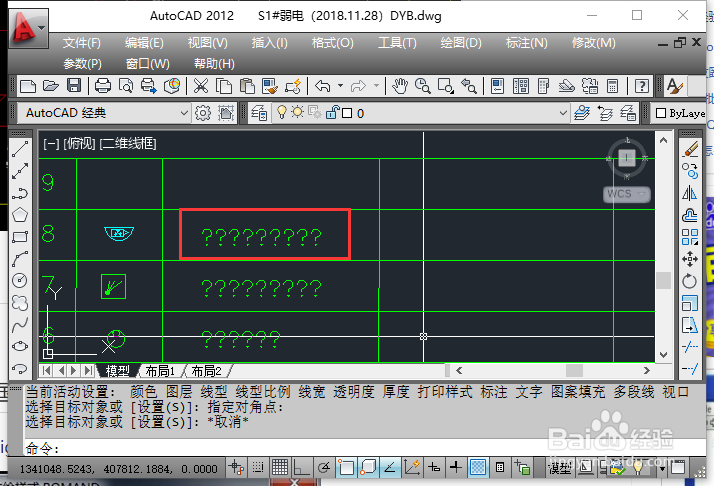
Task: Expand the layer 0 dropdown list
Action: [563, 113]
